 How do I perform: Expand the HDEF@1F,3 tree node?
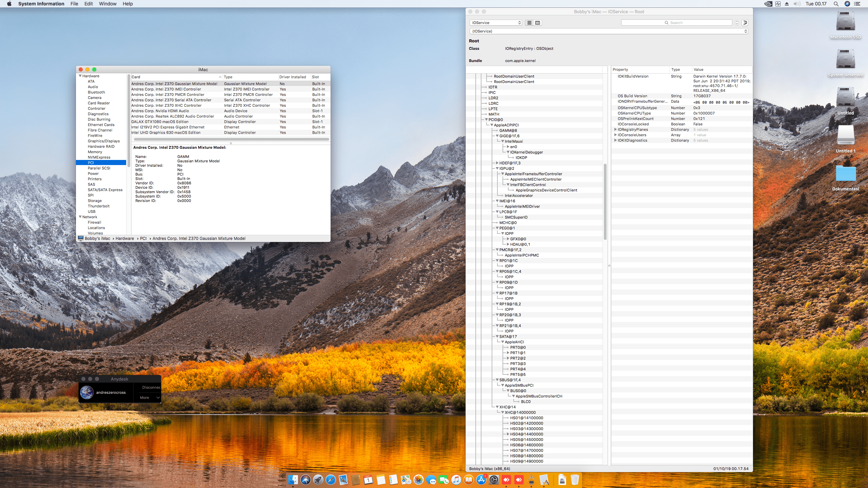point(497,163)
